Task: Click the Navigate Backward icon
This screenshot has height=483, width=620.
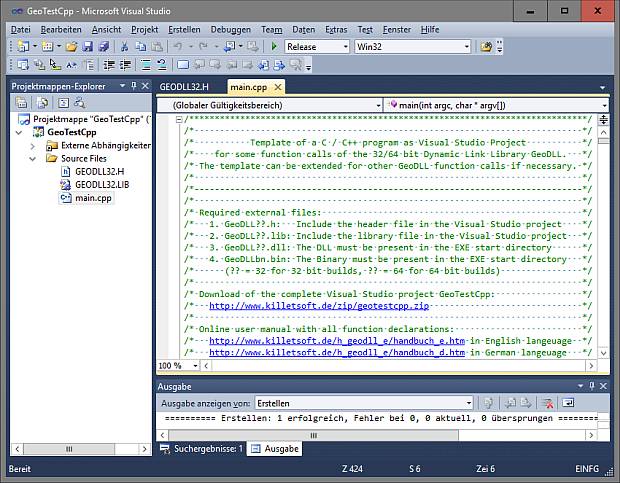Action: click(x=230, y=47)
